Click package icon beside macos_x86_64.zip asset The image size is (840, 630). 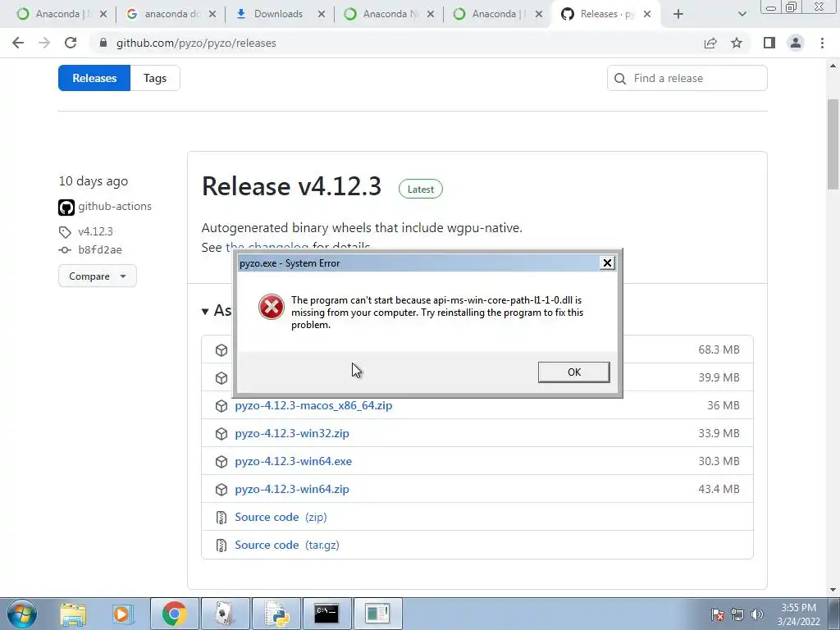[x=221, y=406]
